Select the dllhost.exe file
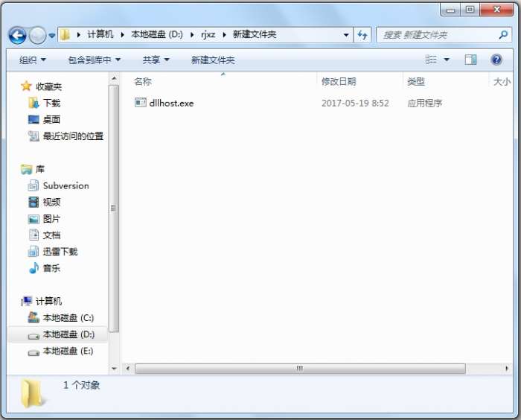The height and width of the screenshot is (420, 521). click(171, 103)
